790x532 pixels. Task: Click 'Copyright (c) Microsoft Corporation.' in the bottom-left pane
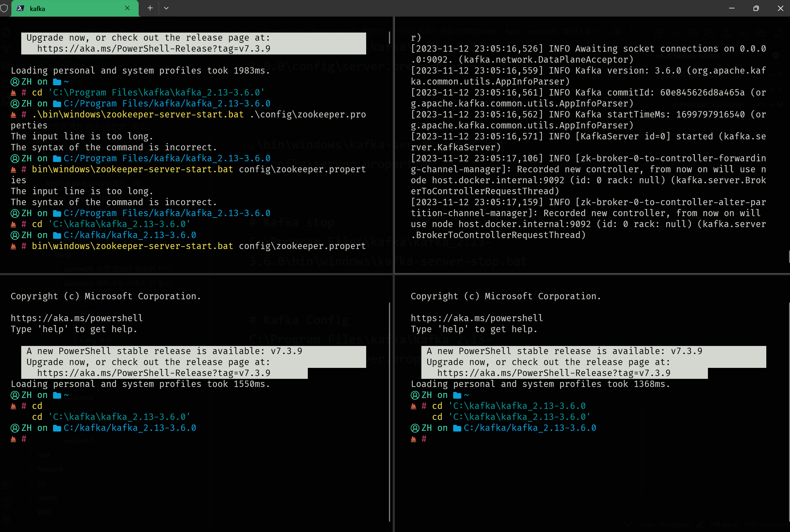pos(106,296)
